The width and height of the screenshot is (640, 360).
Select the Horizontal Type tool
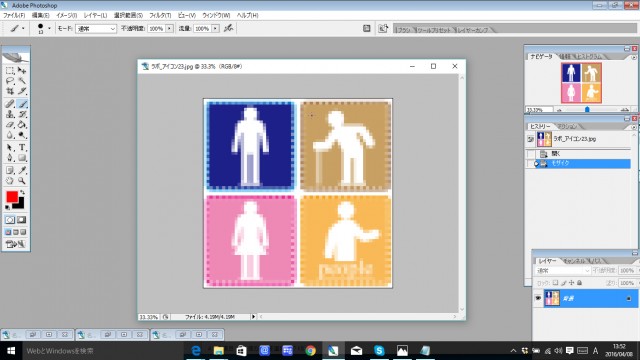pyautogui.click(x=22, y=147)
